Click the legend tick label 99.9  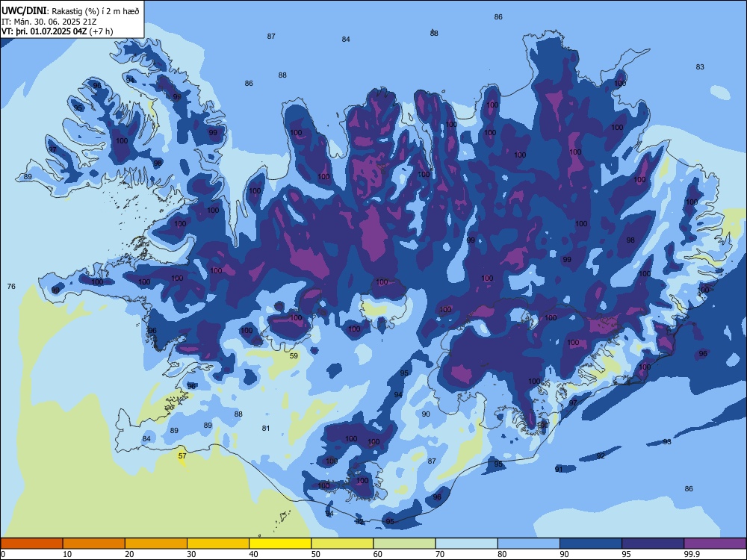692,554
